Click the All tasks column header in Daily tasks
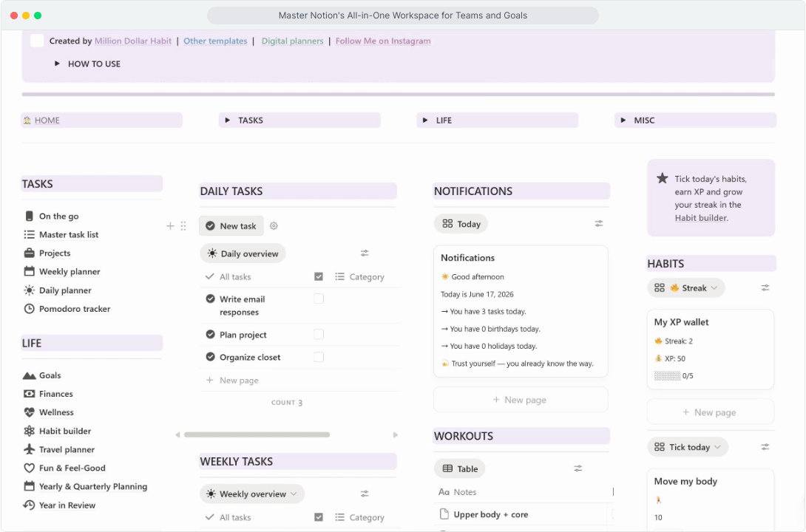The height and width of the screenshot is (532, 806). point(228,277)
